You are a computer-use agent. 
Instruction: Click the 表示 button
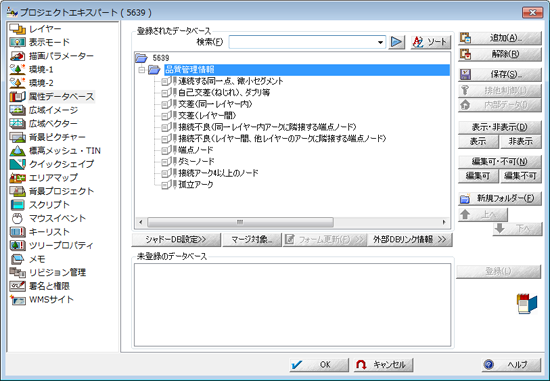pos(478,142)
